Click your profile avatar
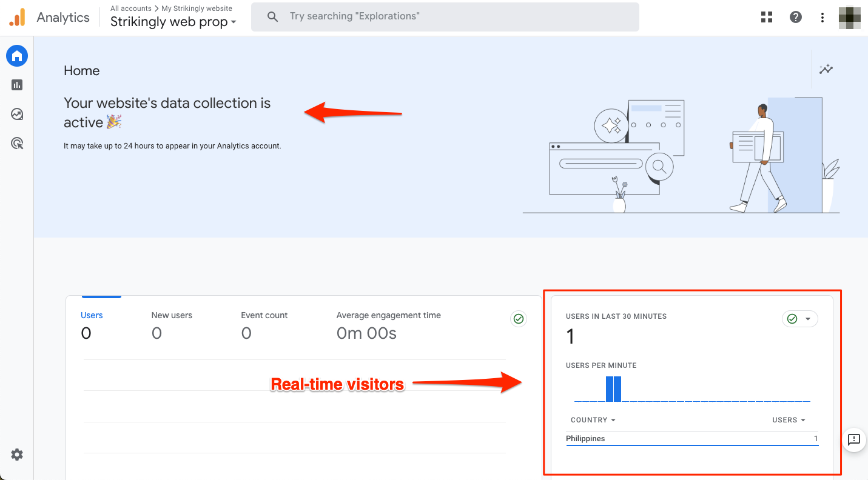Screen dimensions: 868x480 [849, 18]
